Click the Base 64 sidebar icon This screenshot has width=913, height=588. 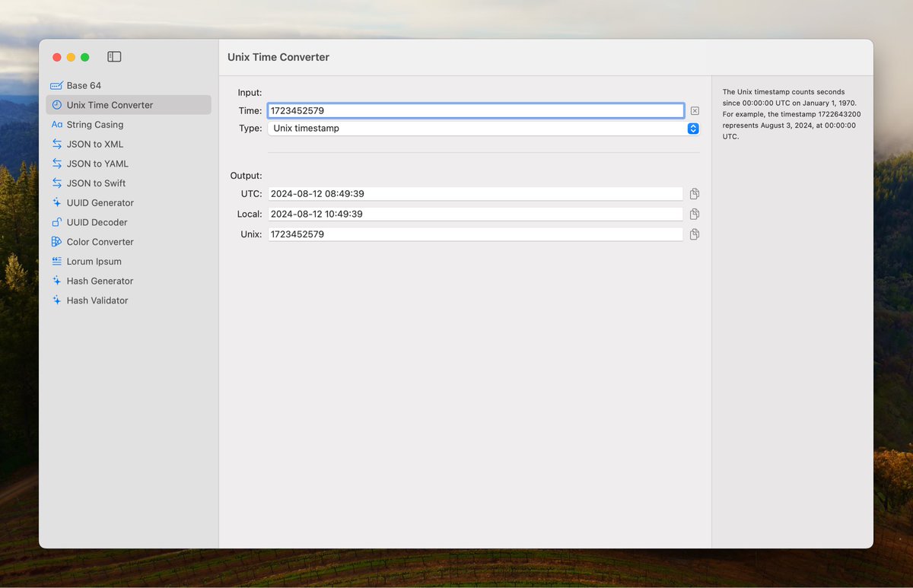click(x=56, y=86)
